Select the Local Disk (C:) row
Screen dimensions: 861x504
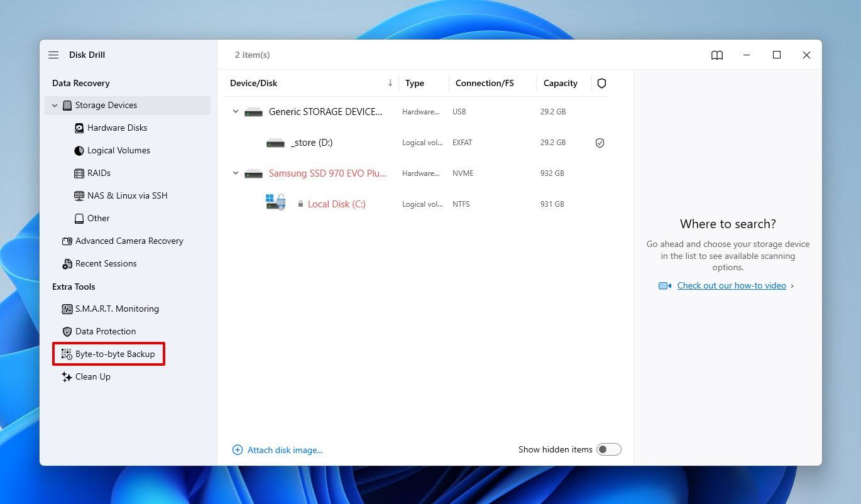417,204
